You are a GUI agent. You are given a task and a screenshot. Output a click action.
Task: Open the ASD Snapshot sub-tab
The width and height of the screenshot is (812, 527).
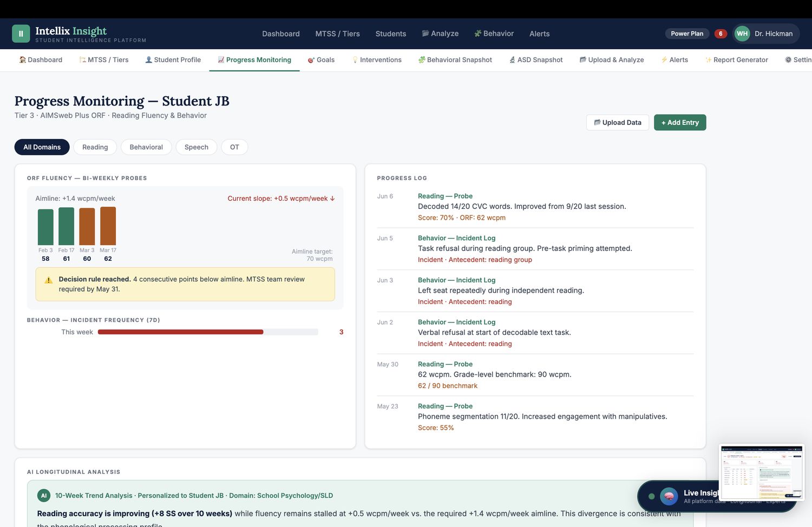[x=536, y=60]
